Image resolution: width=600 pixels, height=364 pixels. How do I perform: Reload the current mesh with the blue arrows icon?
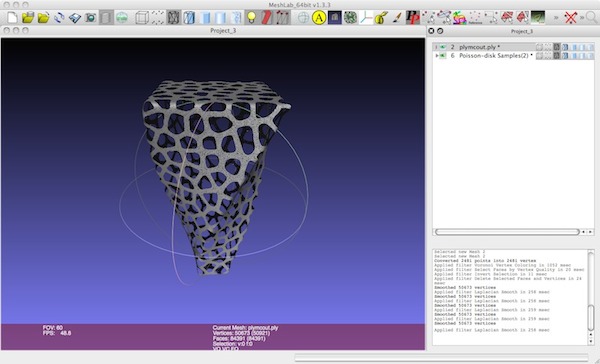tap(59, 18)
